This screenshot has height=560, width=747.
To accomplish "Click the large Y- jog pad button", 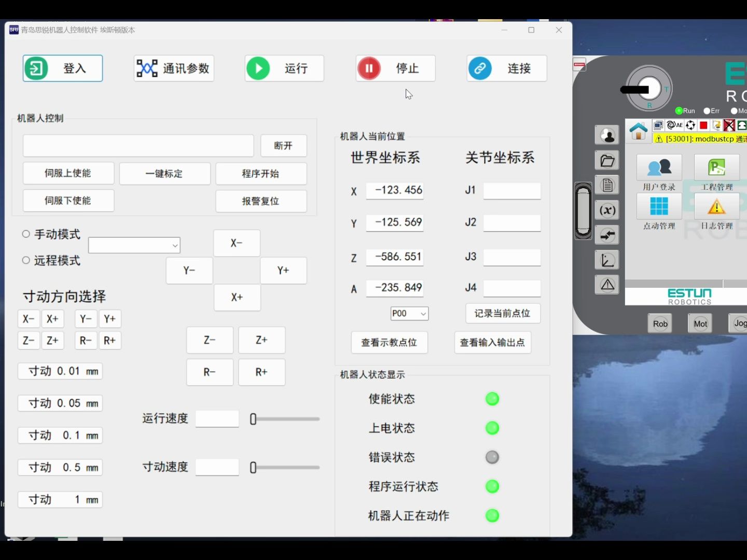I will coord(189,271).
